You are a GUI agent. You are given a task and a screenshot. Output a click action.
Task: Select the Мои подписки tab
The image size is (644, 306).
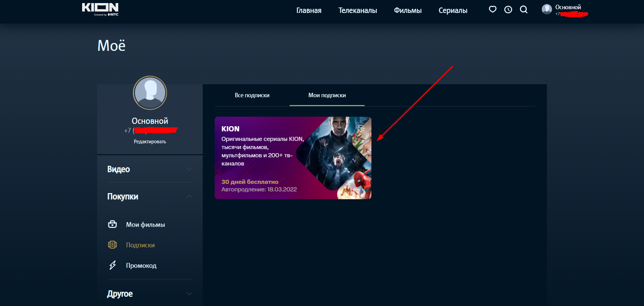pyautogui.click(x=327, y=96)
